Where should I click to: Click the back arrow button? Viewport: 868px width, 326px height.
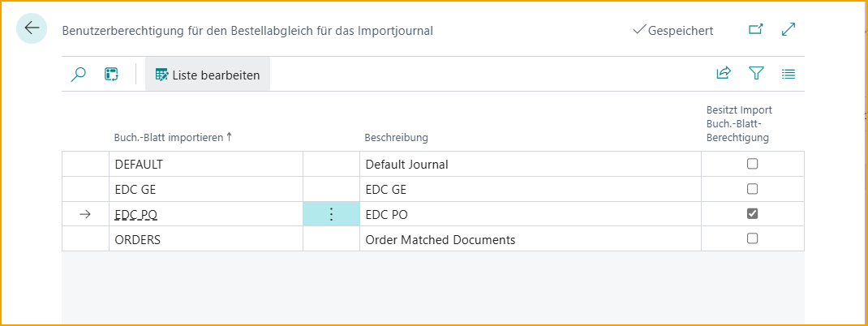tap(32, 28)
